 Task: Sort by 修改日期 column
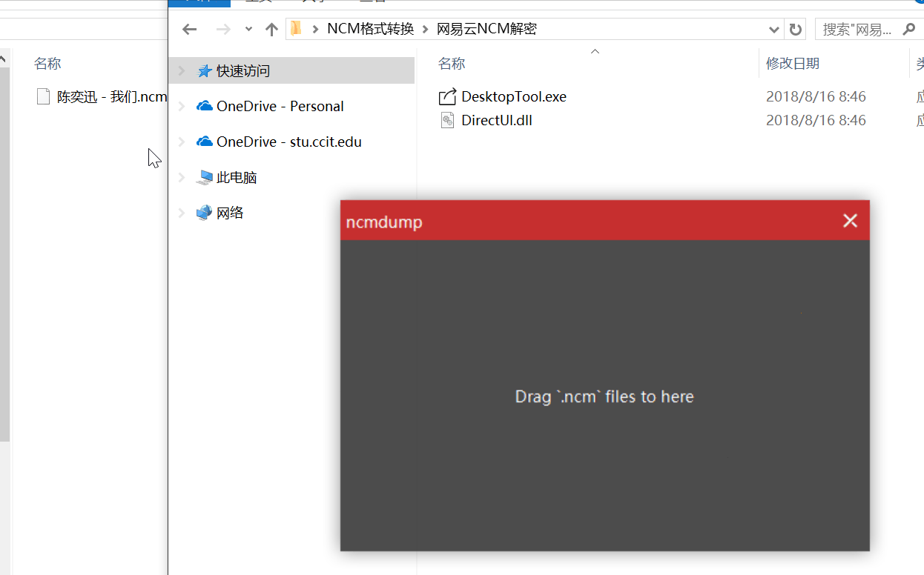(793, 64)
